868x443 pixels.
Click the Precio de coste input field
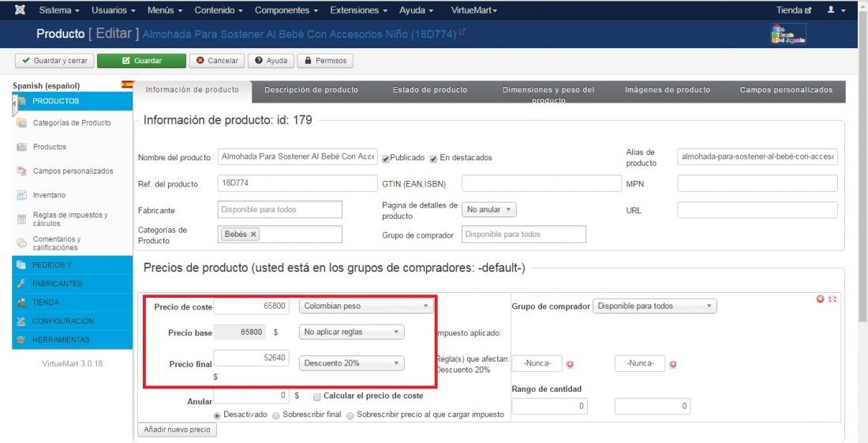pyautogui.click(x=251, y=306)
